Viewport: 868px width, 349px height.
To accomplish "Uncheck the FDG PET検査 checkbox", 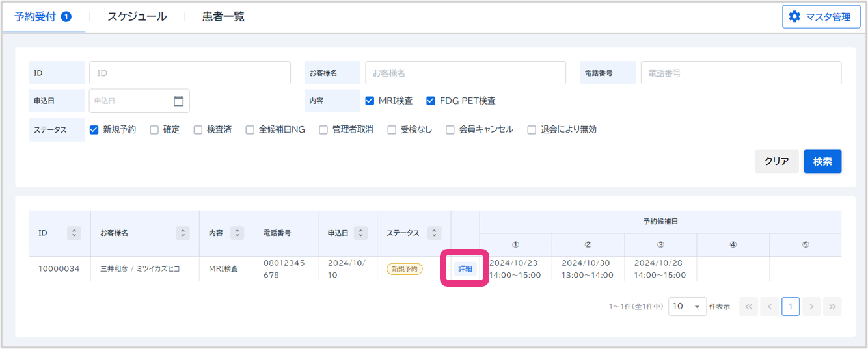I will pos(431,101).
